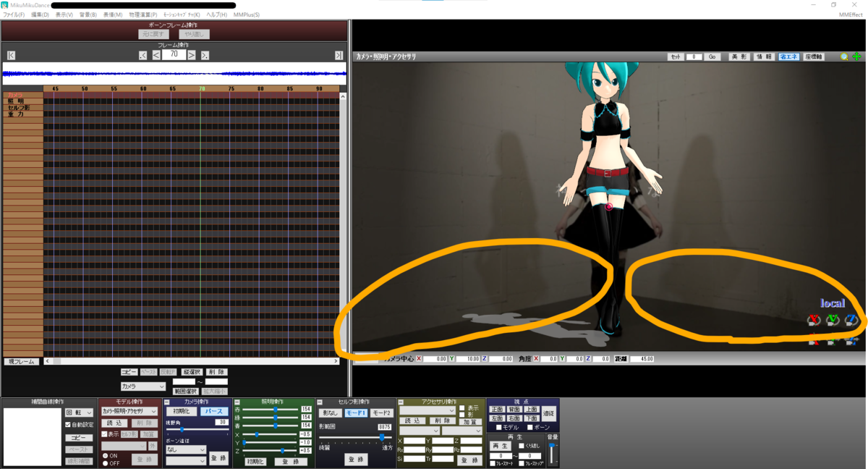The height and width of the screenshot is (469, 868).
Task: Toggle 表示 checkbox in アクセサリ操作 panel
Action: (462, 407)
